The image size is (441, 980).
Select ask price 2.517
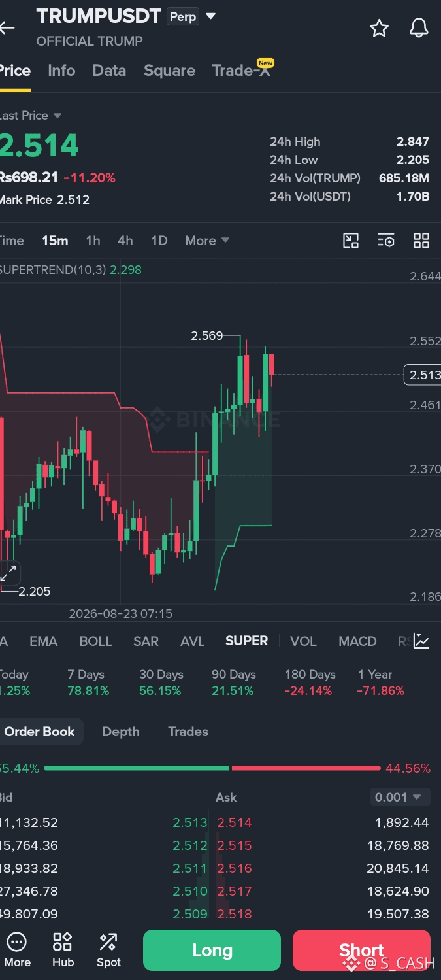point(235,891)
